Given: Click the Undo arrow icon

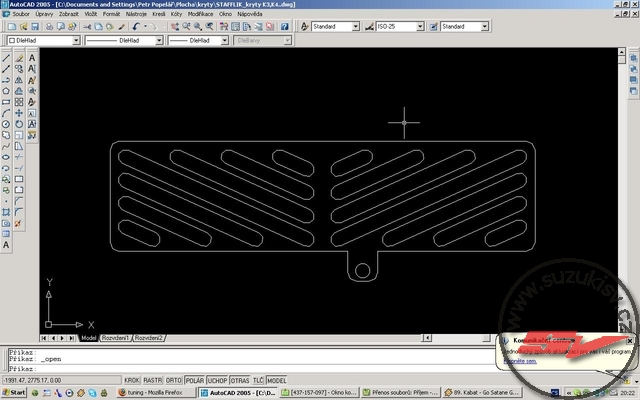Looking at the screenshot, I should click(x=136, y=27).
